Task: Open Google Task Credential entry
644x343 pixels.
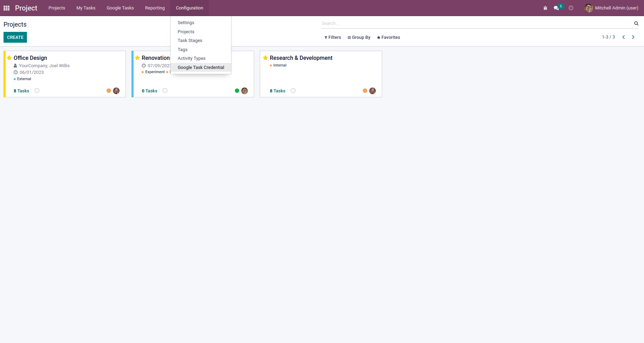Action: (x=201, y=68)
